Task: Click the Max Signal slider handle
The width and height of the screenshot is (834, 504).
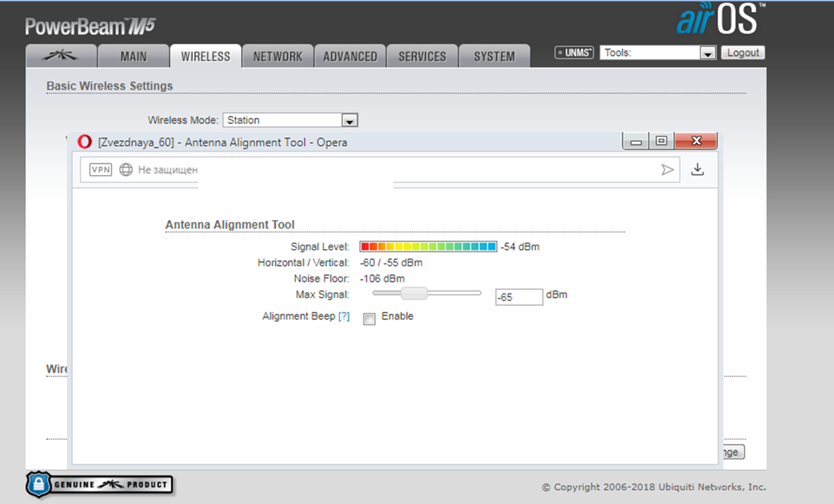Action: 415,293
